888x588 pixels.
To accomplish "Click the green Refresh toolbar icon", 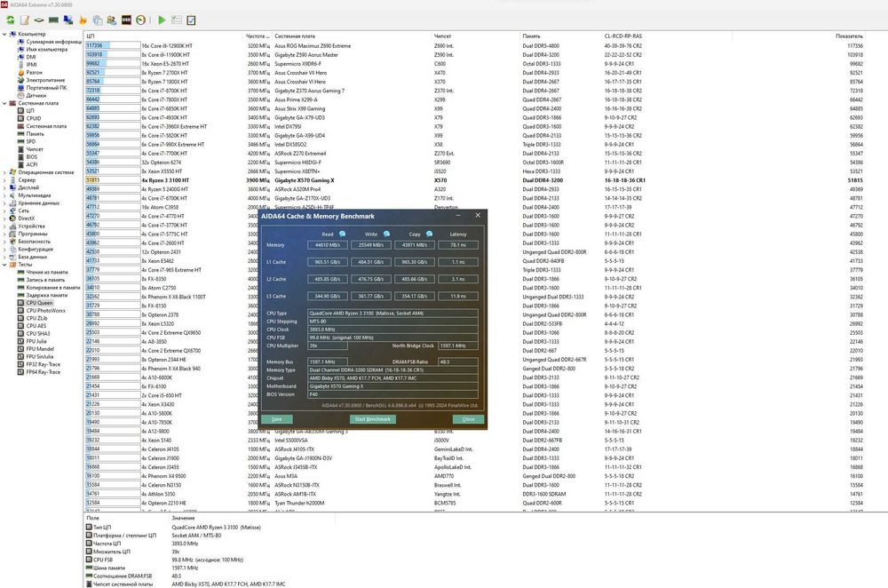I will tap(11, 20).
